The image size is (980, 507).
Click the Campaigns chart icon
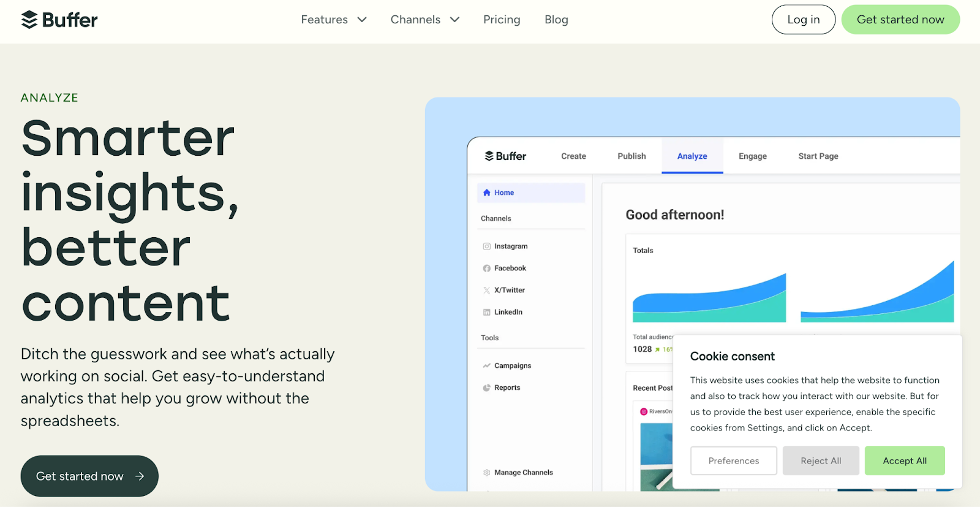pos(486,366)
